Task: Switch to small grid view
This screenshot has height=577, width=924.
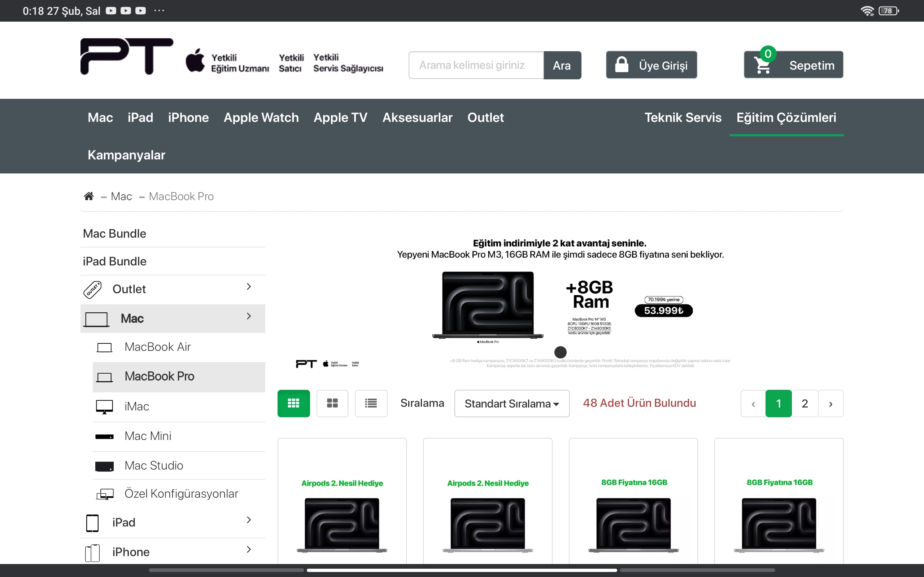Action: [293, 404]
